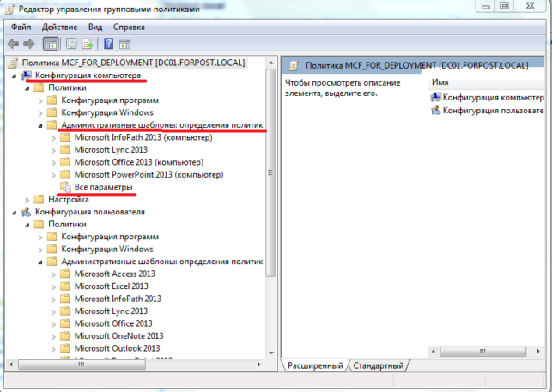Click the Back arrow toolbar icon
The height and width of the screenshot is (392, 552).
click(14, 44)
